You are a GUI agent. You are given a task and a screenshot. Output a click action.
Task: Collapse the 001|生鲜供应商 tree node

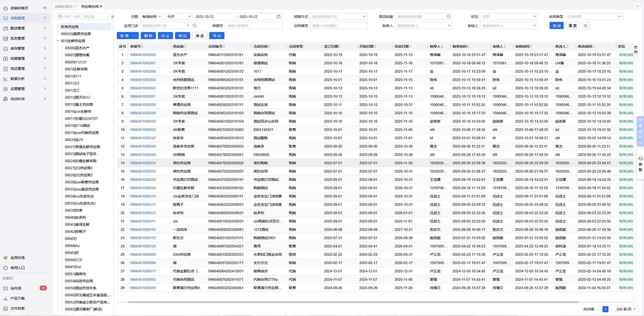pos(58,41)
